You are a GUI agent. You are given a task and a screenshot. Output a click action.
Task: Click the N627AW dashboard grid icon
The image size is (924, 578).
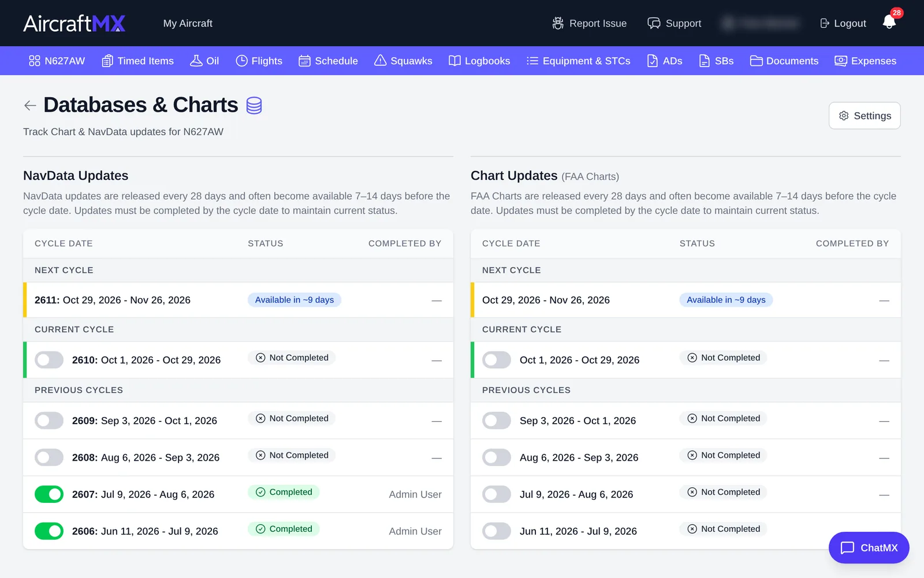[35, 61]
